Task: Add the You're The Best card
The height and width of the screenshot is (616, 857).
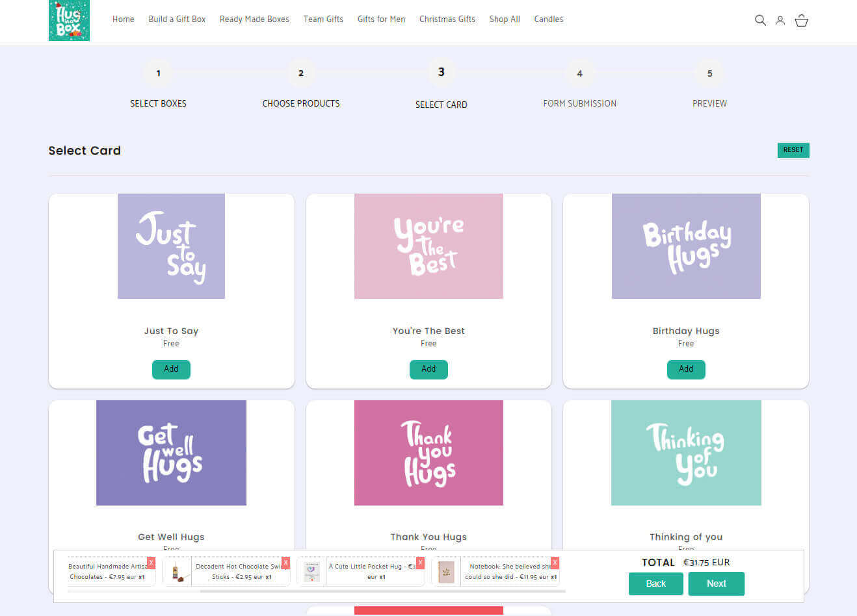Action: tap(429, 369)
